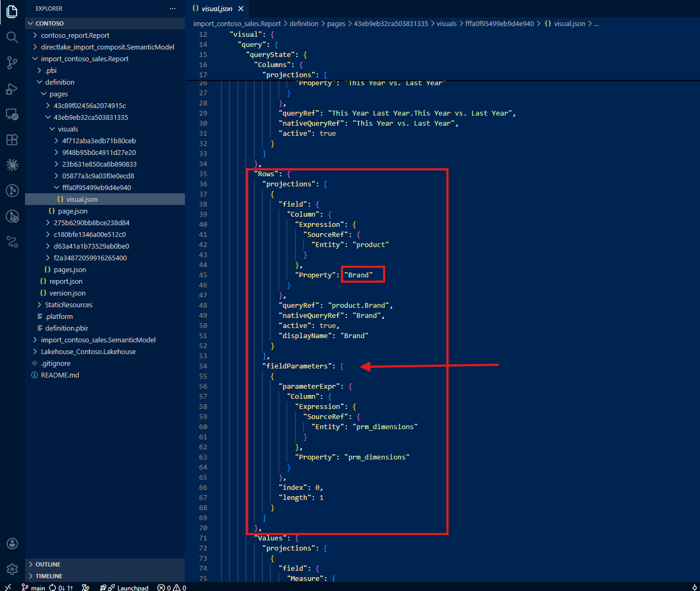The image size is (700, 591).
Task: Collapse the visuals folder
Action: click(105, 129)
